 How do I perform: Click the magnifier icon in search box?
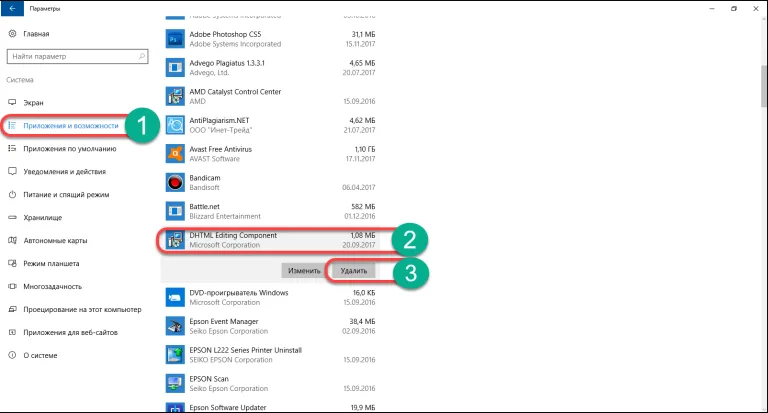142,56
